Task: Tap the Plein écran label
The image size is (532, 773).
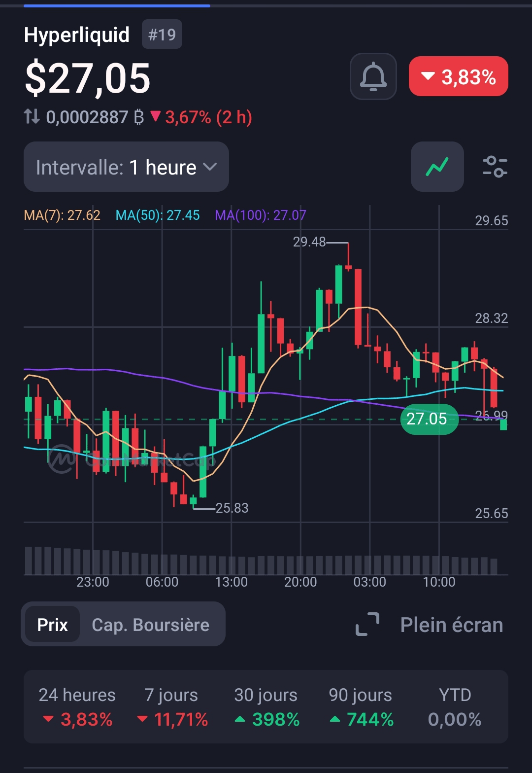Action: [x=452, y=625]
